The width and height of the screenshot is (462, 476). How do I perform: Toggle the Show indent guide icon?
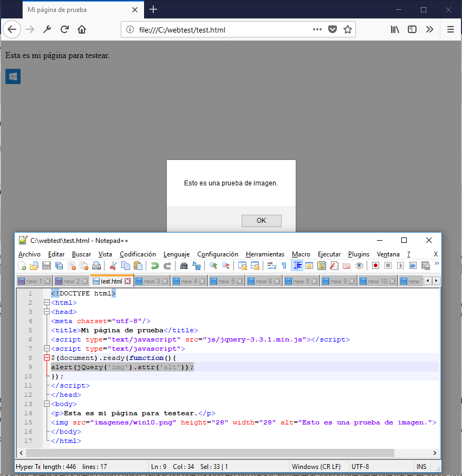(297, 266)
